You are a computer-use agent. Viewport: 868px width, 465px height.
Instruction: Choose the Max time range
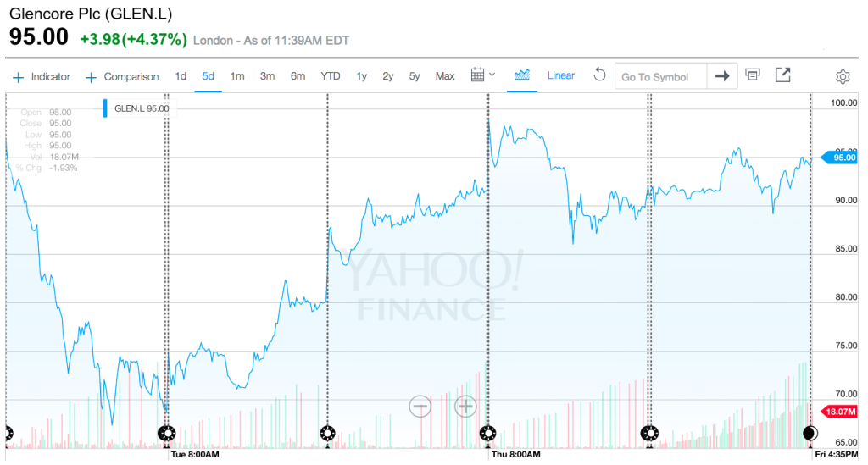click(445, 76)
